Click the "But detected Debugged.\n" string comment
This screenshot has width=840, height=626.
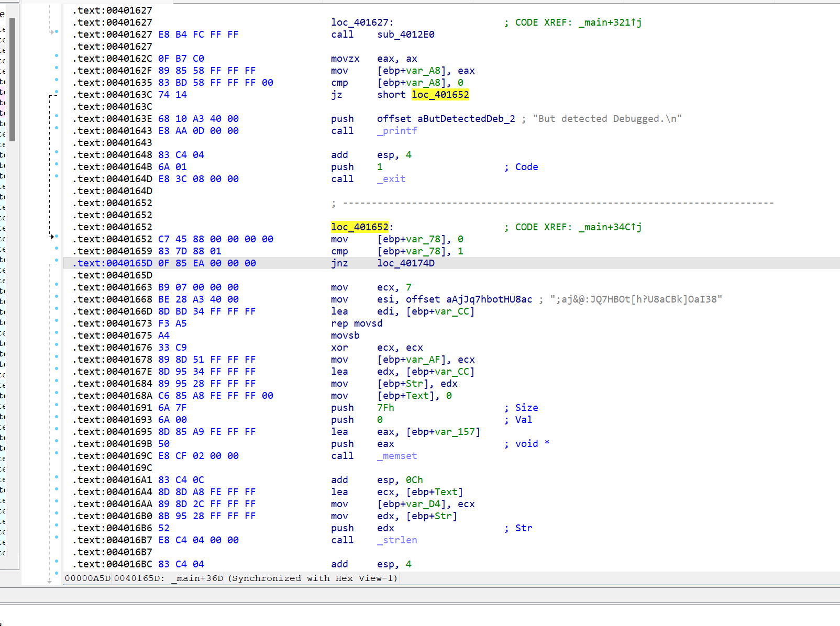607,119
